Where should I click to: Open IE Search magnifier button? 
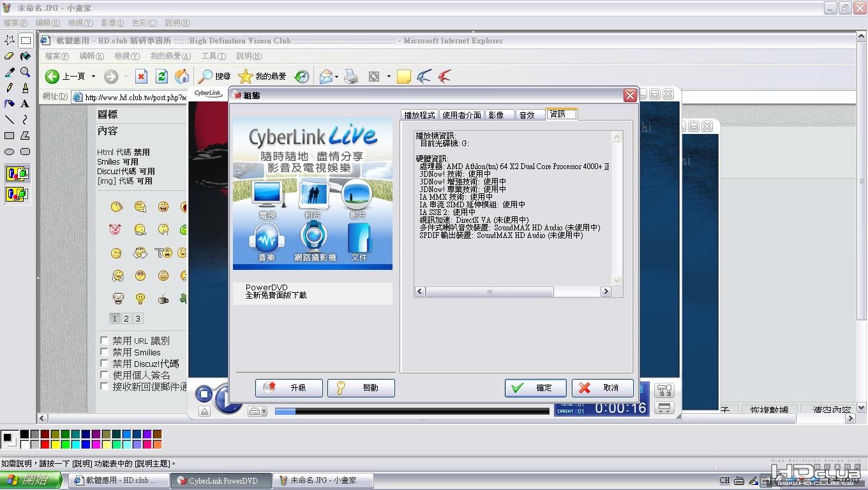pos(214,77)
